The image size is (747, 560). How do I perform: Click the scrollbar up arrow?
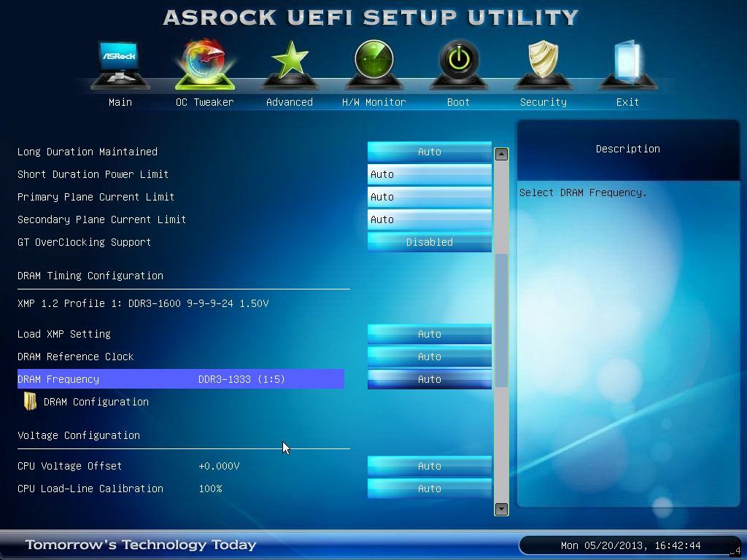[x=501, y=154]
